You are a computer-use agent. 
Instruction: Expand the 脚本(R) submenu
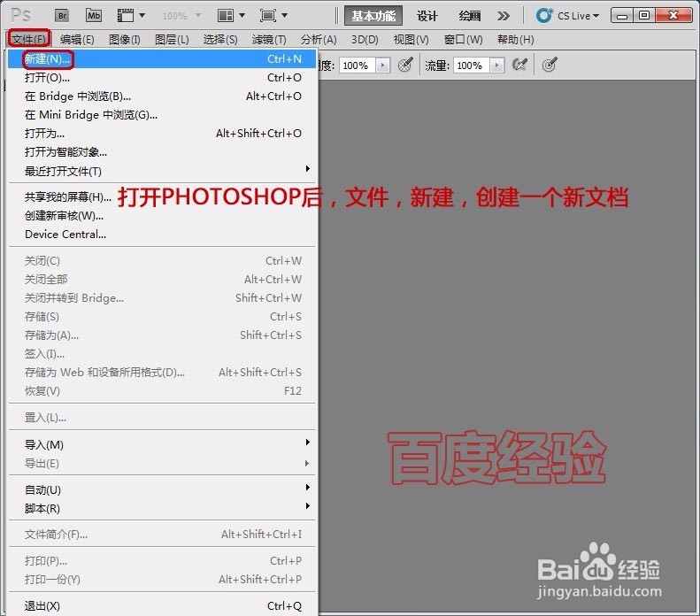163,508
